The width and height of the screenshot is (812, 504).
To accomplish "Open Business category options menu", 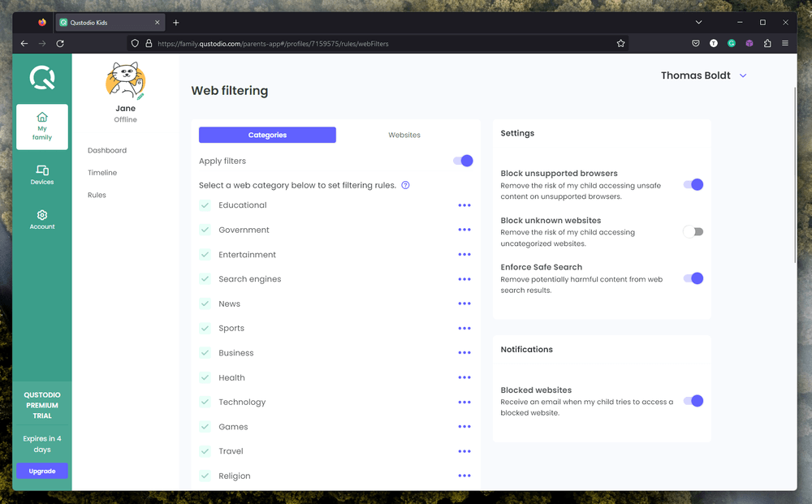I will point(464,353).
